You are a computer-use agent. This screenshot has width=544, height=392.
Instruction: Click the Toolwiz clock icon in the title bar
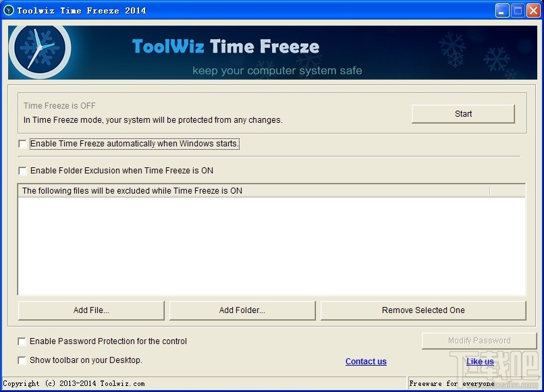pos(9,10)
